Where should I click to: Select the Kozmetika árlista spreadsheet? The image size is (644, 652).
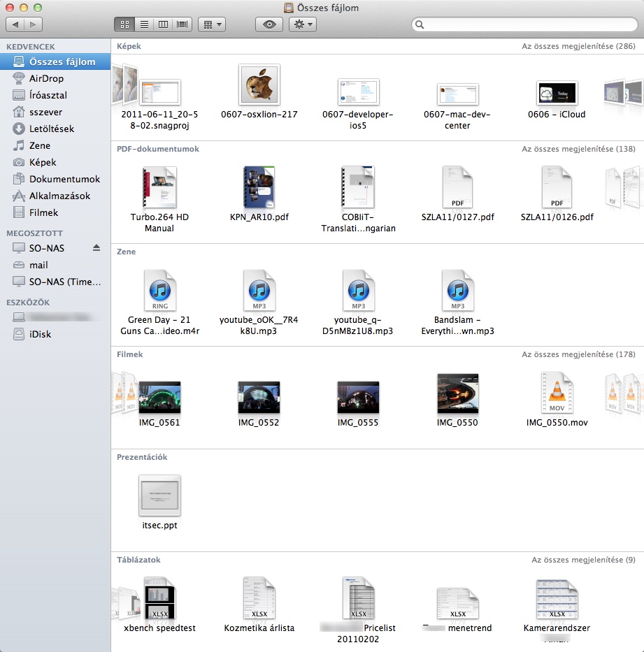click(x=259, y=598)
